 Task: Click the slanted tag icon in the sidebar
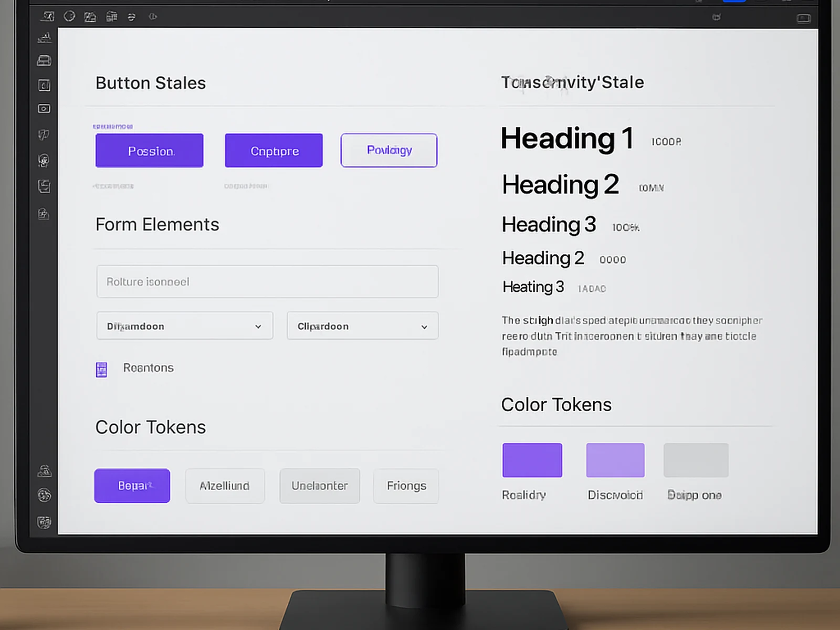(x=44, y=134)
